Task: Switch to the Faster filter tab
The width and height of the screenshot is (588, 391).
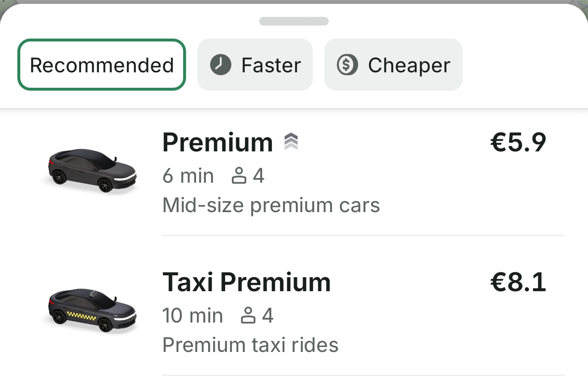Action: coord(255,65)
